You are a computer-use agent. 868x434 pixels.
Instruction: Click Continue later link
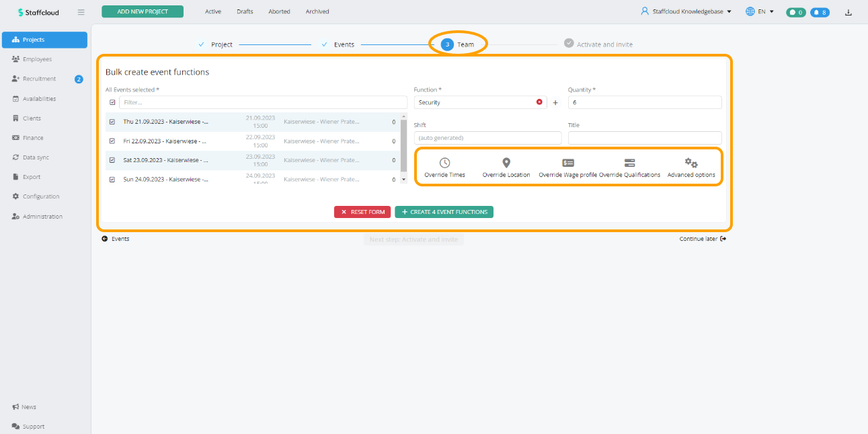703,239
